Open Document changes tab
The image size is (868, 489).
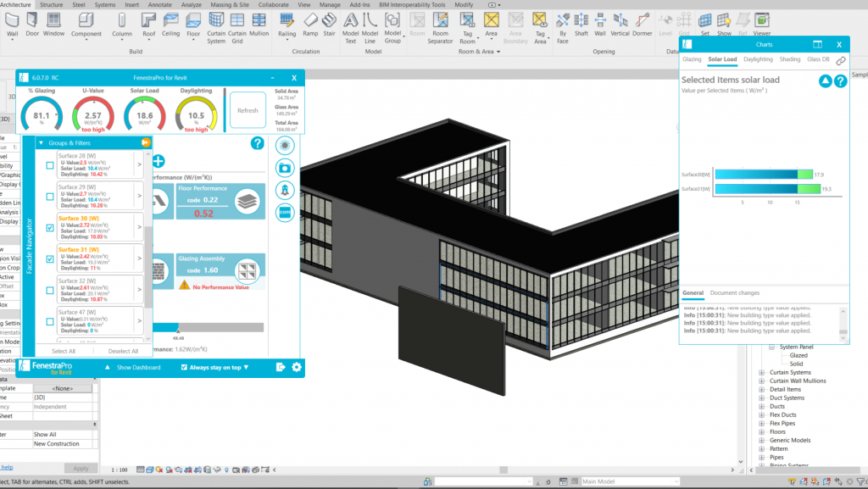tap(735, 292)
